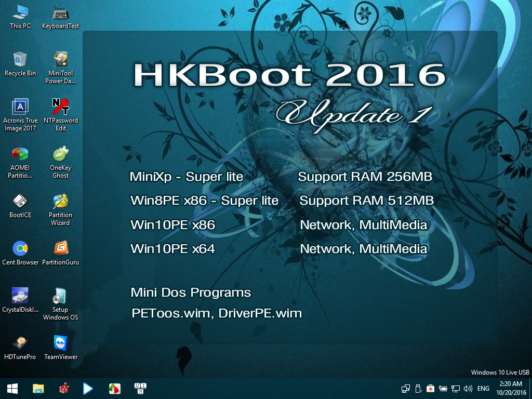Open red cross first-aid tray icon
The image size is (532, 399).
point(431,389)
